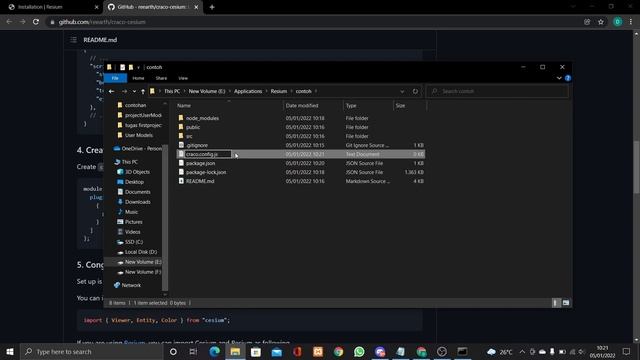Open the Explorer help icon
Screen dimensions: 640x360
click(x=568, y=78)
